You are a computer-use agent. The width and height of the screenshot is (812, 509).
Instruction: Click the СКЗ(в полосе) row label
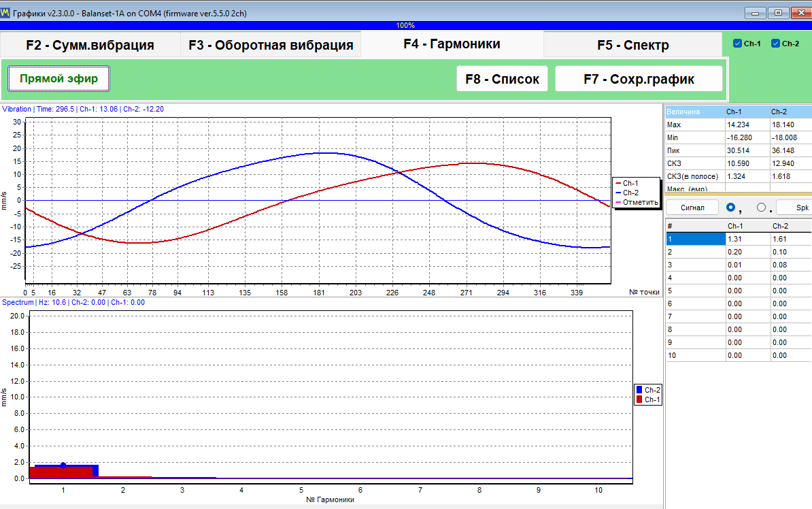coord(696,176)
